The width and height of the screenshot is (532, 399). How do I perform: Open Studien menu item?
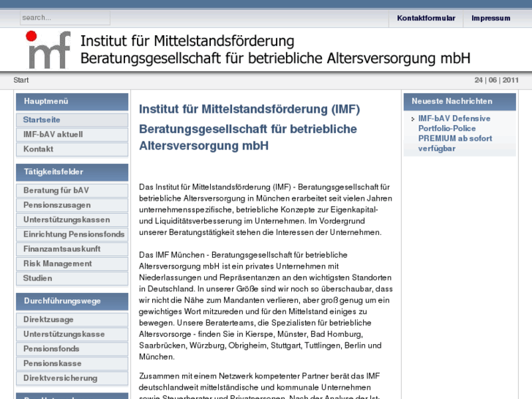(x=72, y=278)
